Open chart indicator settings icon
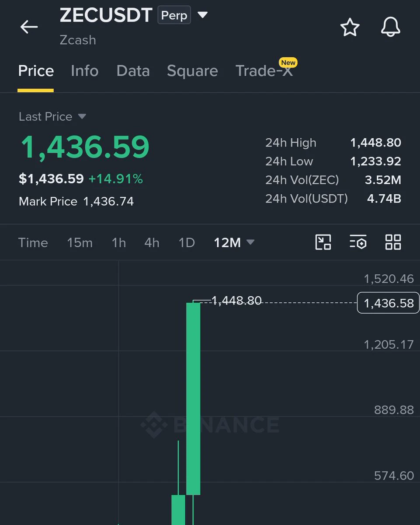420x525 pixels. (358, 242)
